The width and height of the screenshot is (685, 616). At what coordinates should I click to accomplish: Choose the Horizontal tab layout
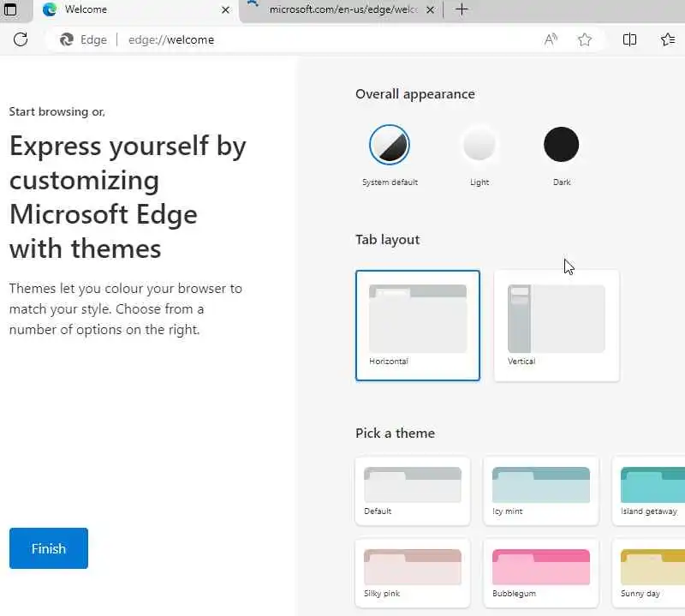click(x=418, y=326)
